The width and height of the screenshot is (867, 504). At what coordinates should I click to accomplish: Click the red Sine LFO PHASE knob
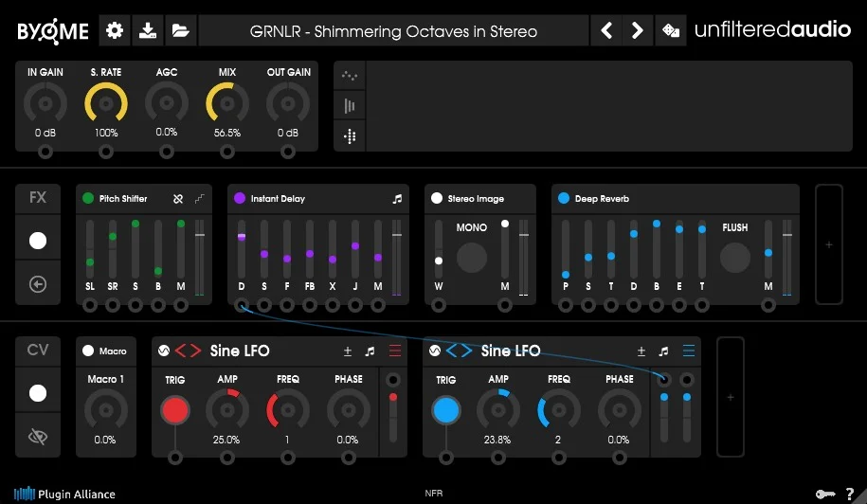point(349,410)
